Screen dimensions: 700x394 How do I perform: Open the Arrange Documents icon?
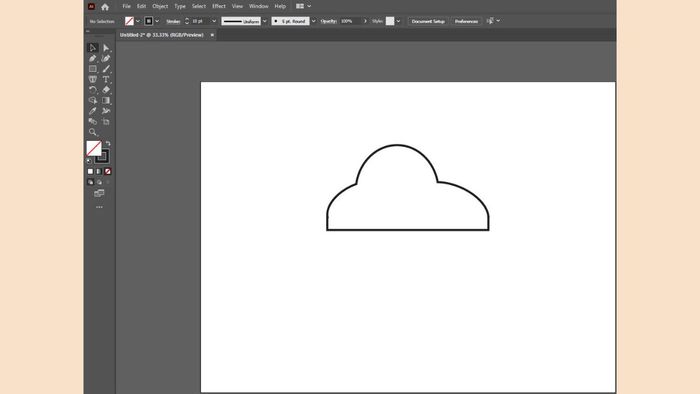tap(300, 6)
